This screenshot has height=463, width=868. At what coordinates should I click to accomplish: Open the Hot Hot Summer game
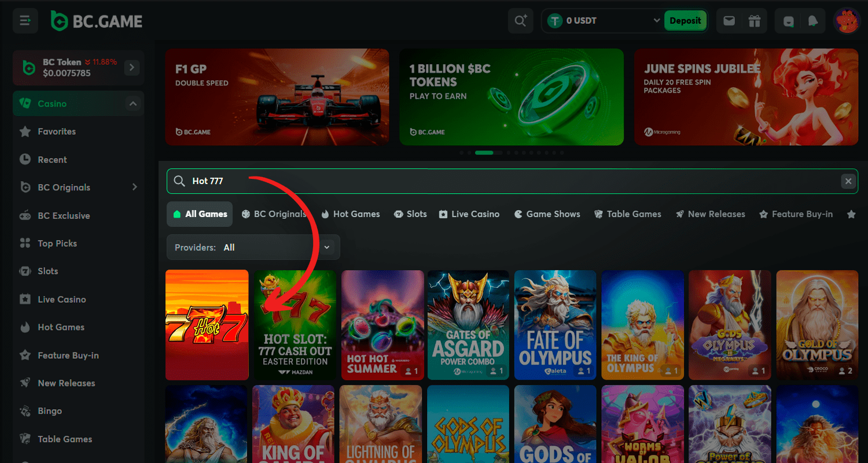click(x=383, y=325)
